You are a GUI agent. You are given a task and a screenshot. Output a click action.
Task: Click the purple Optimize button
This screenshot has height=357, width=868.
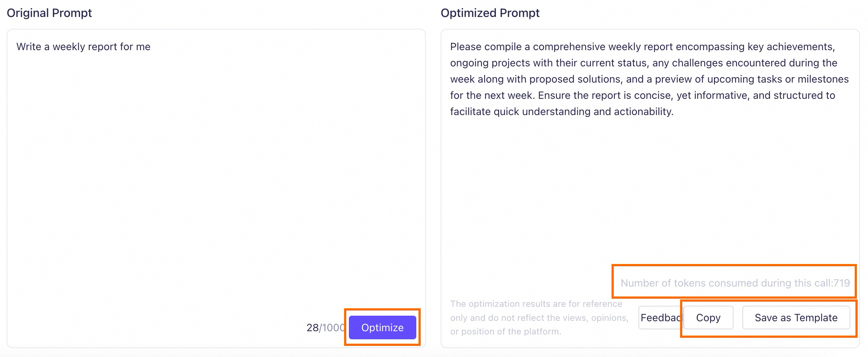[x=382, y=327]
